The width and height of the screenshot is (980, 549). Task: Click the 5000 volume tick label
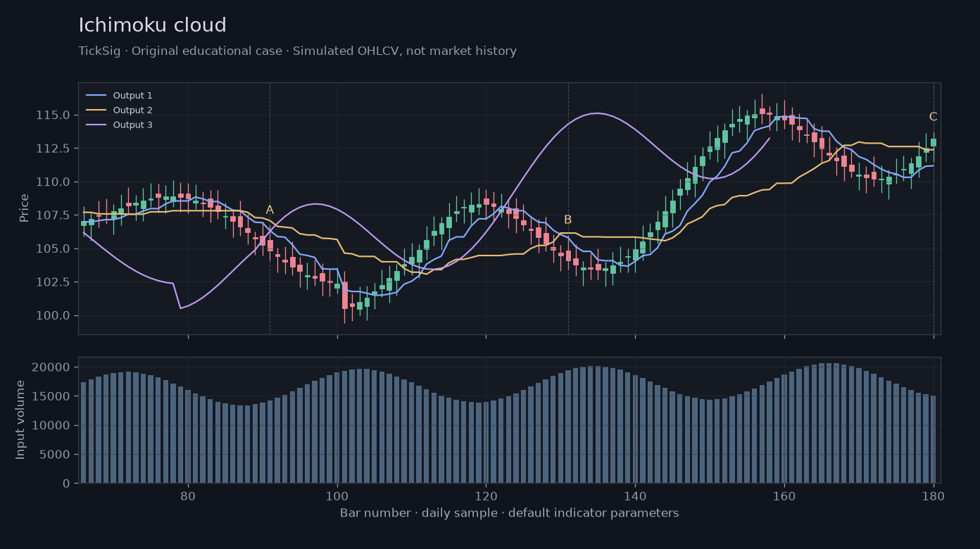56,455
